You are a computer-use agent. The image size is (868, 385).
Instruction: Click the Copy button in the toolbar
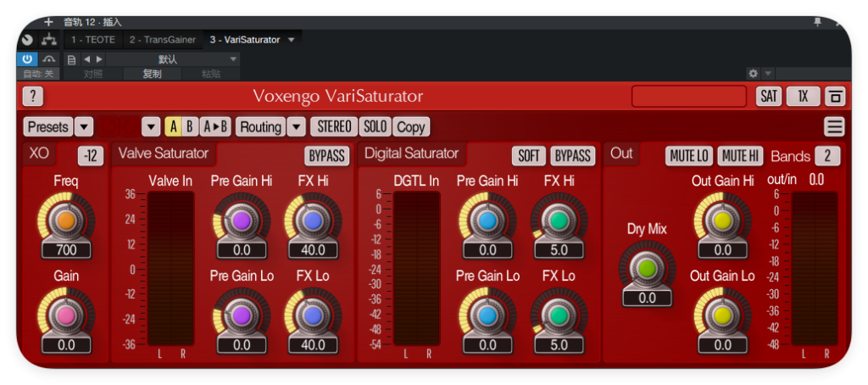click(411, 127)
